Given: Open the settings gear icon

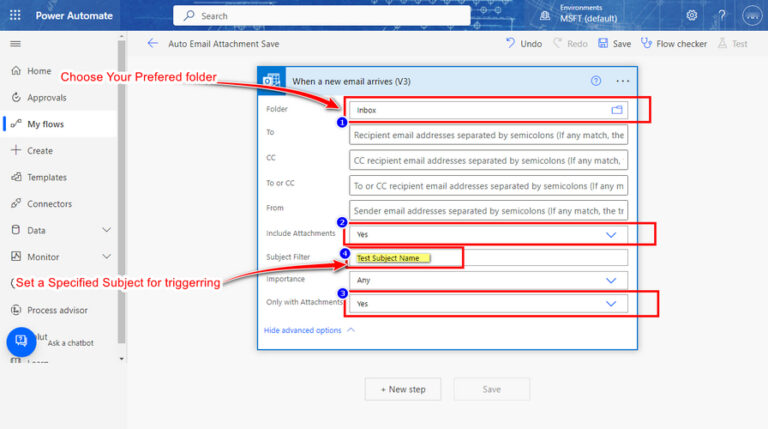Looking at the screenshot, I should 692,15.
